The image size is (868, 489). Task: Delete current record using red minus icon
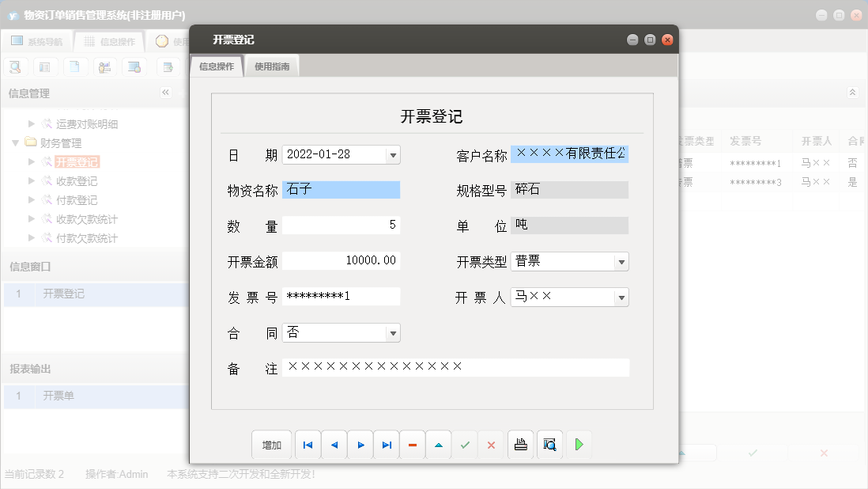tap(412, 444)
